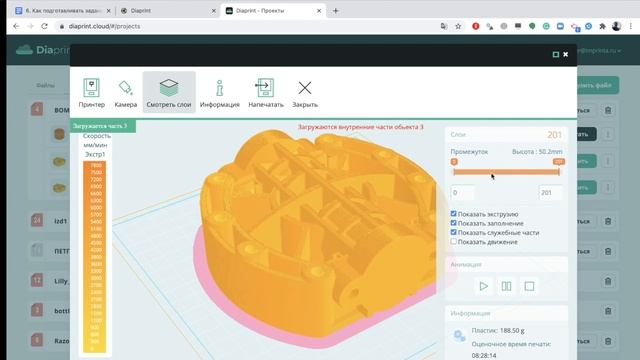Click the bottl project file-count badge
Screen dimensions: 640x360
coord(37,310)
